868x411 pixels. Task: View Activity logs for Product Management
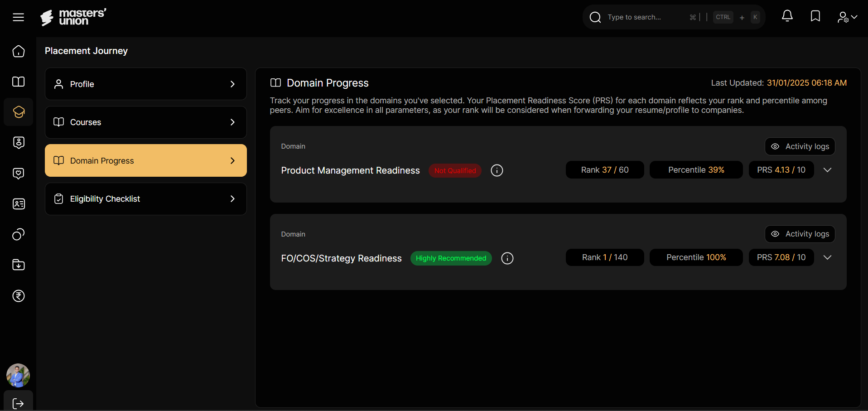coord(800,146)
